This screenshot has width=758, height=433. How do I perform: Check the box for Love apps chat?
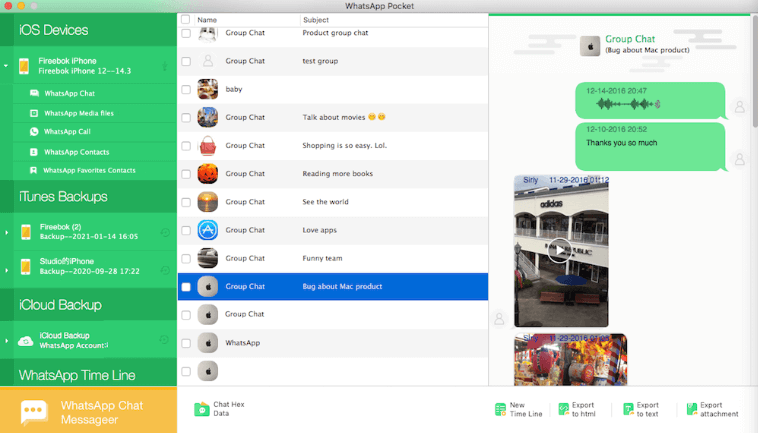(186, 230)
